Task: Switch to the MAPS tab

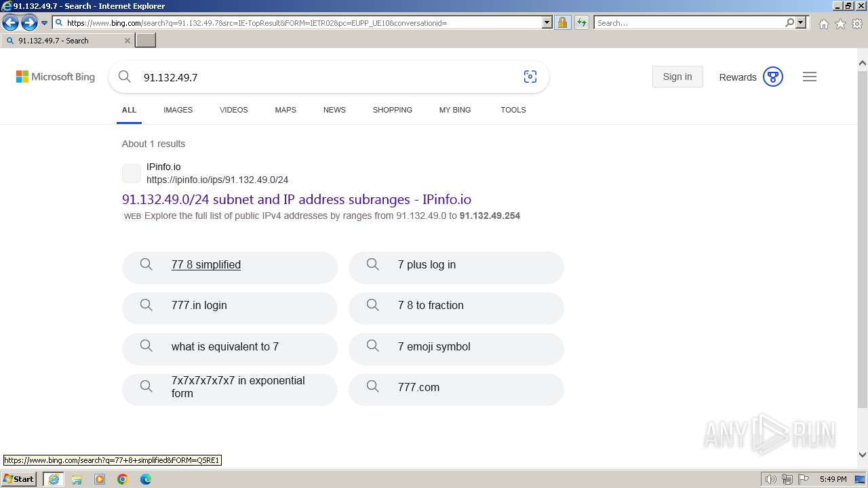Action: [285, 110]
